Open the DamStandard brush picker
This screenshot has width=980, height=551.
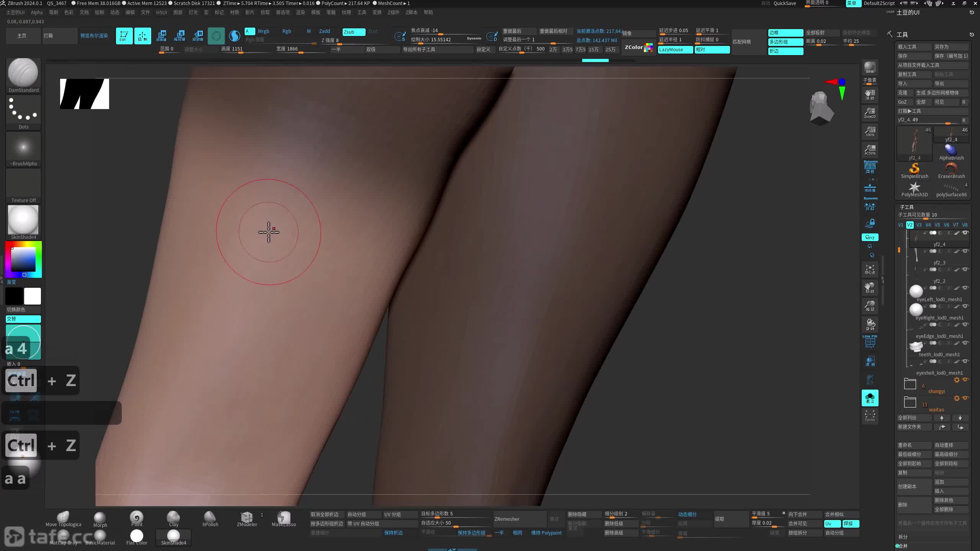click(23, 76)
